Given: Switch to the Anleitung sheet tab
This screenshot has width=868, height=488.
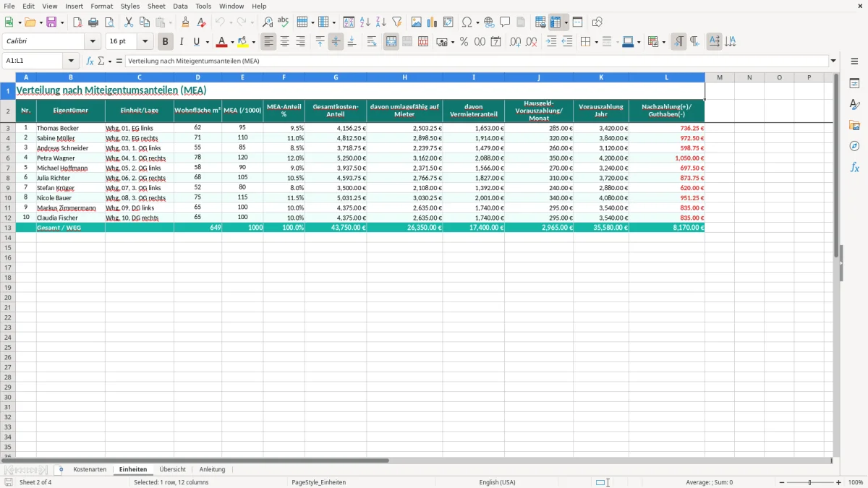Looking at the screenshot, I should pyautogui.click(x=212, y=469).
